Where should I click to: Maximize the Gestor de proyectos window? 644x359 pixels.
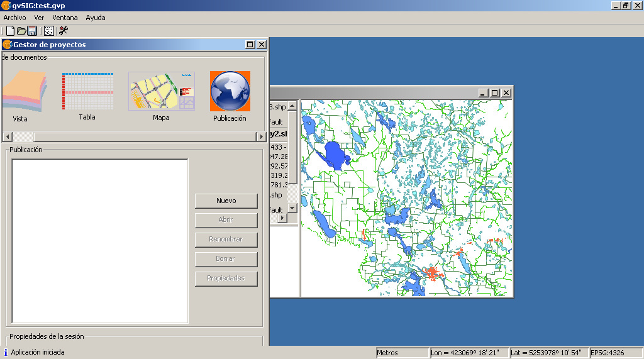click(x=250, y=45)
